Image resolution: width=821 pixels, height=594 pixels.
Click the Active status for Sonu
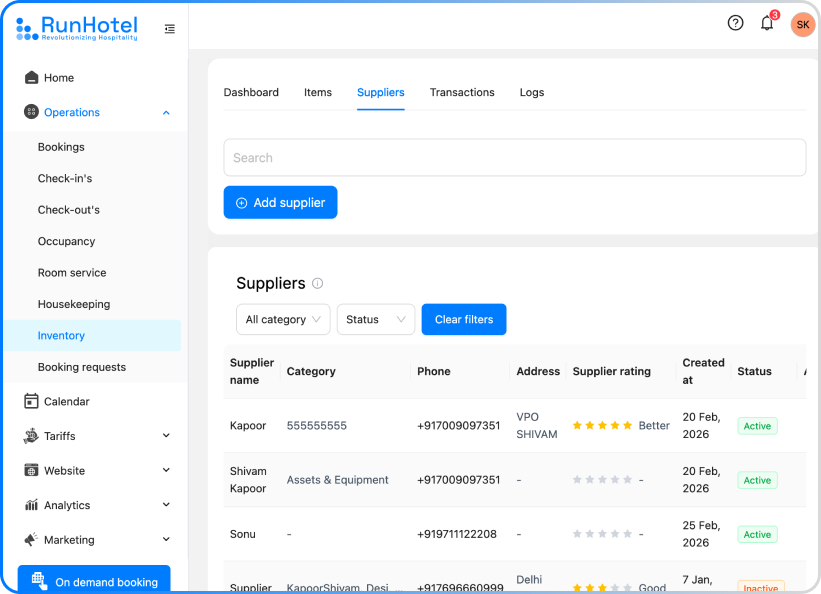click(757, 535)
